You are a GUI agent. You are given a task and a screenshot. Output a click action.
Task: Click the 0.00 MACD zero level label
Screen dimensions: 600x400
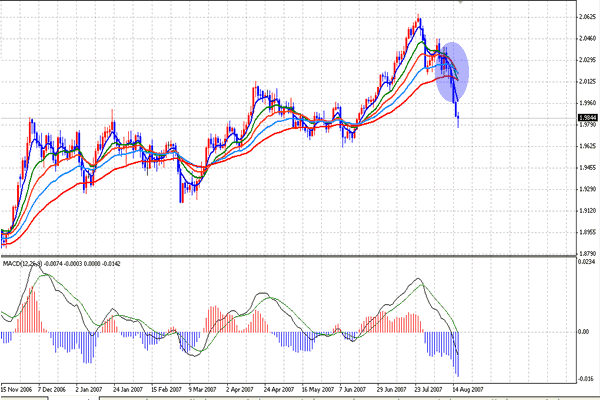(585, 331)
